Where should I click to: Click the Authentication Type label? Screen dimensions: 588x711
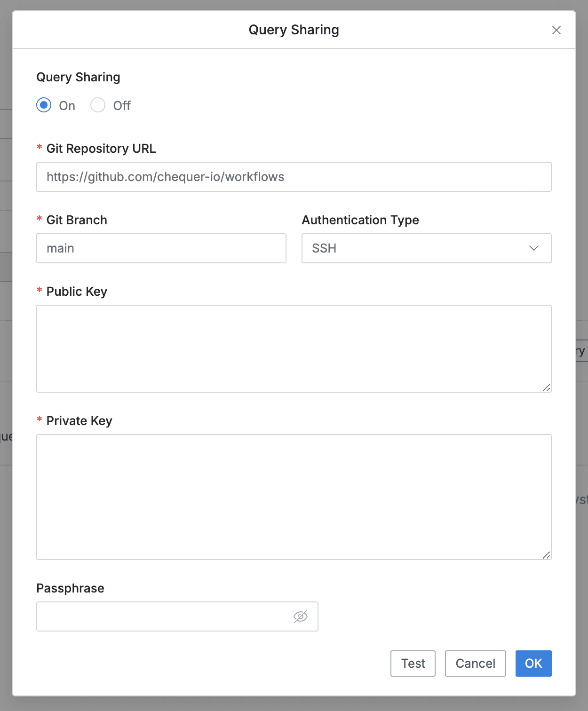[360, 220]
